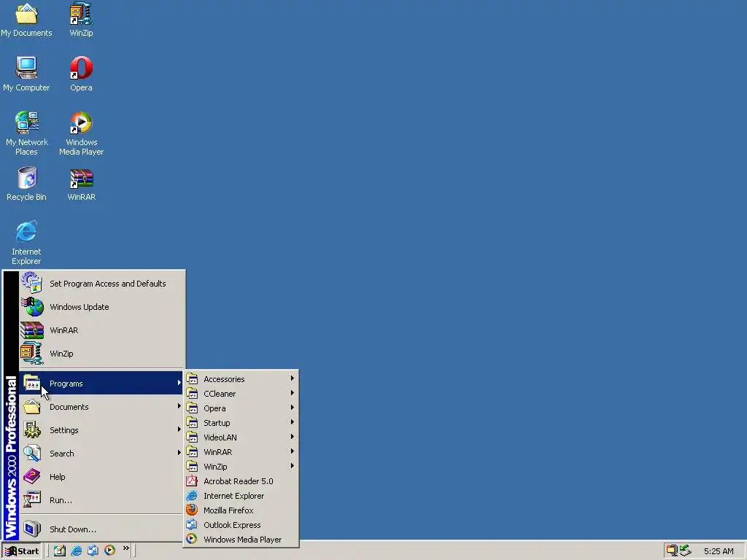
Task: Select the WinZip desktop shortcut
Action: pyautogui.click(x=81, y=19)
